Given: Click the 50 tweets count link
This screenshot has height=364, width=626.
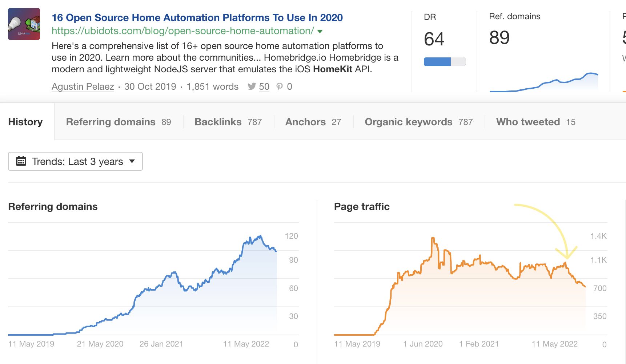Looking at the screenshot, I should pos(264,86).
